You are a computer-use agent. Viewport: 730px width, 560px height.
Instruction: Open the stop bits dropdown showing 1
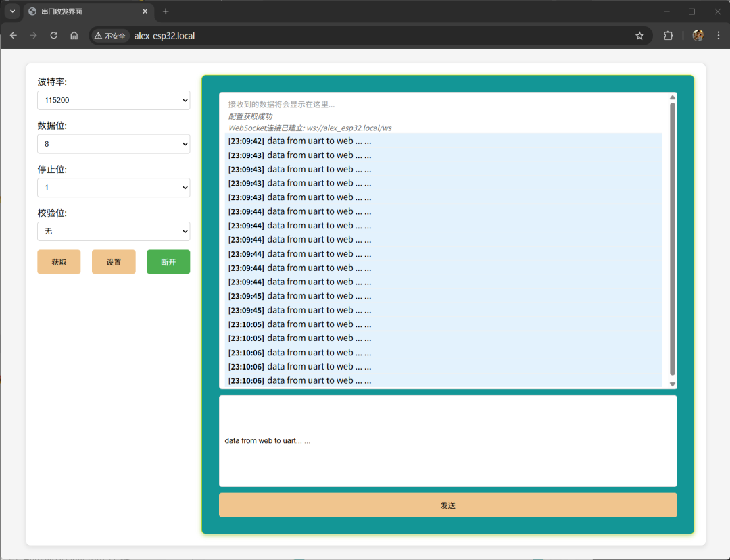coord(114,187)
